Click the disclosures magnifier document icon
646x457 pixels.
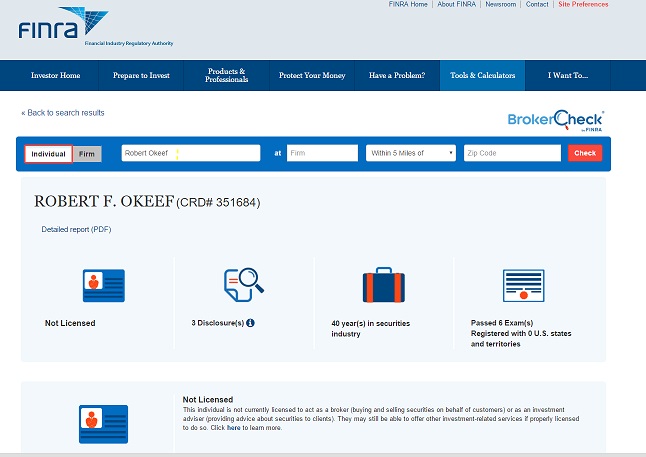(243, 284)
